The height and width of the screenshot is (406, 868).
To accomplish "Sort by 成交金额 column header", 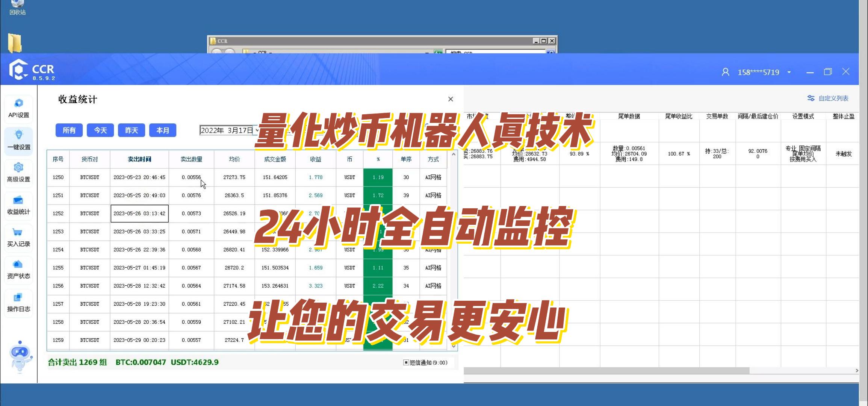I will tap(275, 159).
